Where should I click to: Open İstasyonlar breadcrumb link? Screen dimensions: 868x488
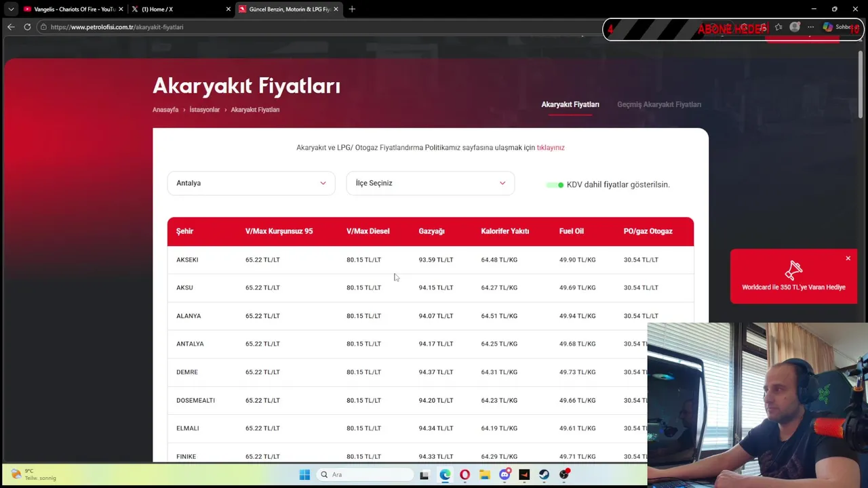[x=205, y=110]
